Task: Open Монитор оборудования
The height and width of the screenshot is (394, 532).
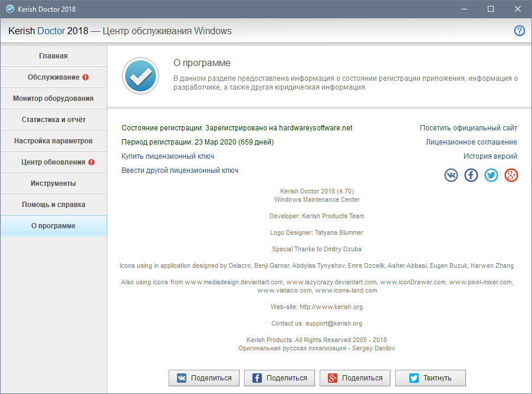Action: (x=54, y=98)
